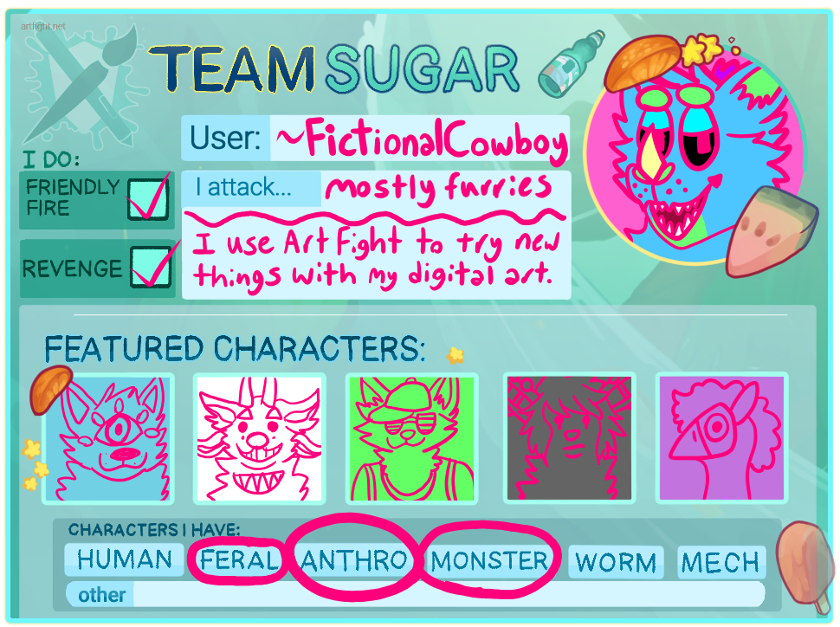840x627 pixels.
Task: Click the bread bun on the avatar
Action: [x=643, y=61]
